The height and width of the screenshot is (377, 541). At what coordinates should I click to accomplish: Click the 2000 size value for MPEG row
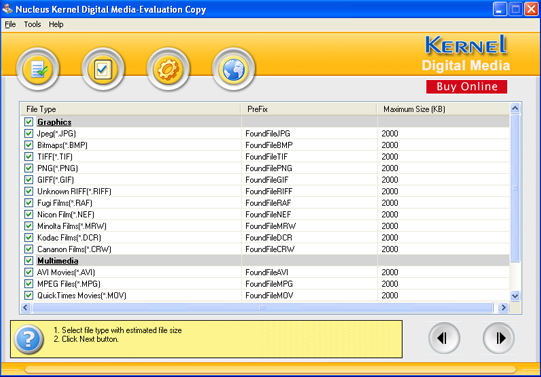390,284
